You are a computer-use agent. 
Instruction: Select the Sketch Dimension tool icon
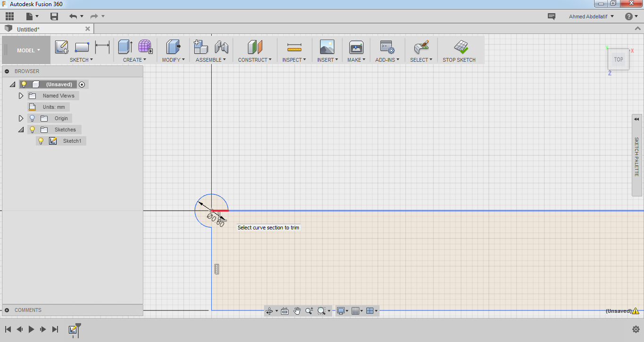pos(102,47)
